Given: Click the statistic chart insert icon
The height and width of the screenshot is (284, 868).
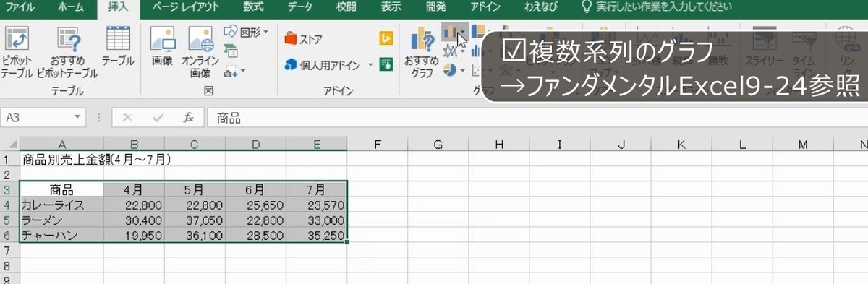Looking at the screenshot, I should [x=476, y=51].
